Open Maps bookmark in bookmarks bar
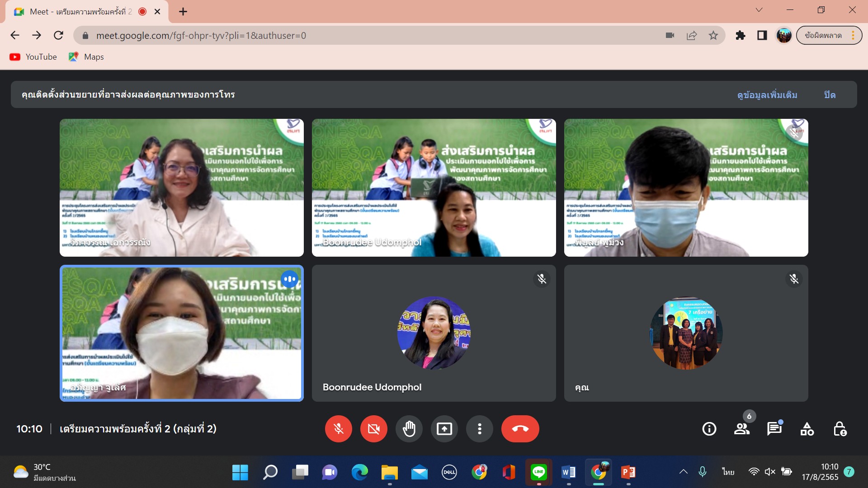Viewport: 868px width, 488px height. click(86, 57)
